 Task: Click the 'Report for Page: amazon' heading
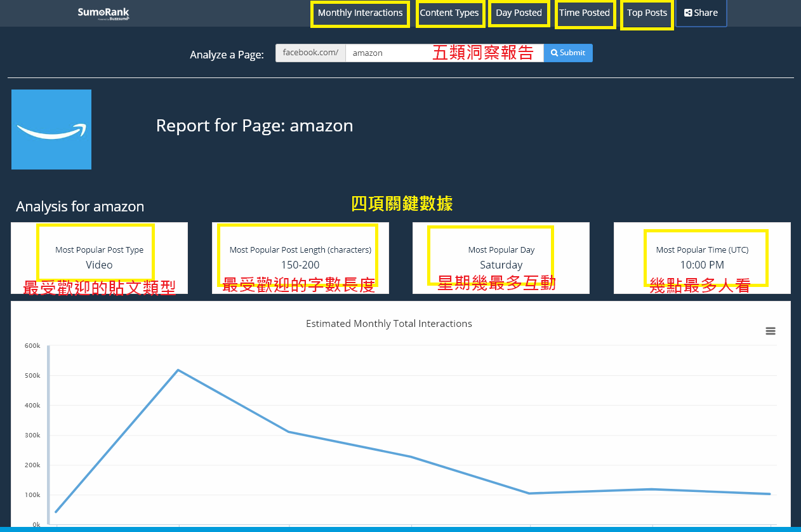click(255, 126)
